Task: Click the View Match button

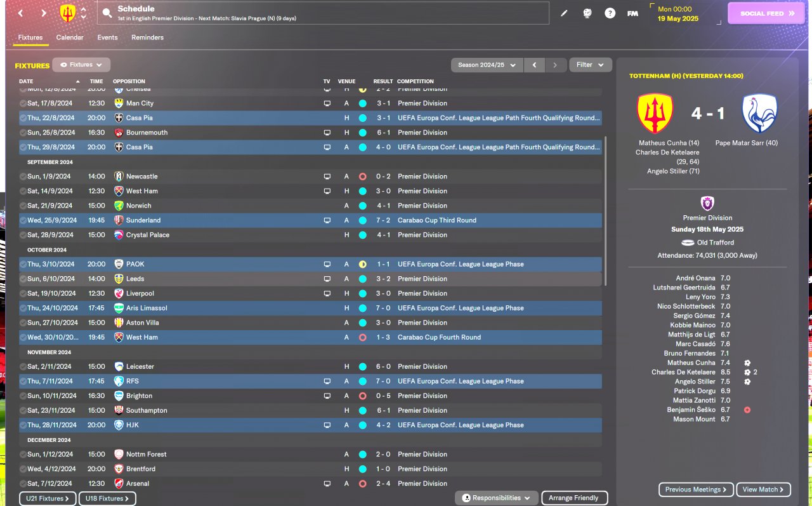Action: point(763,489)
